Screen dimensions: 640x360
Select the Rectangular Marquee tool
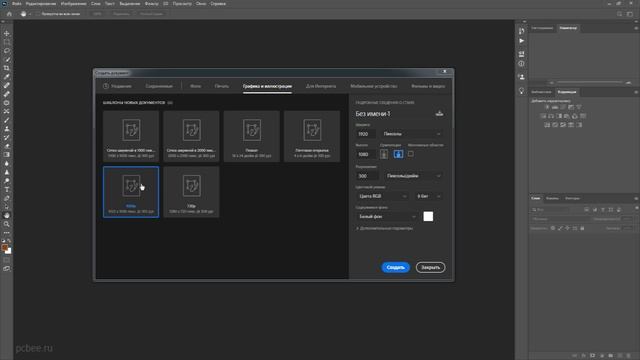7,42
